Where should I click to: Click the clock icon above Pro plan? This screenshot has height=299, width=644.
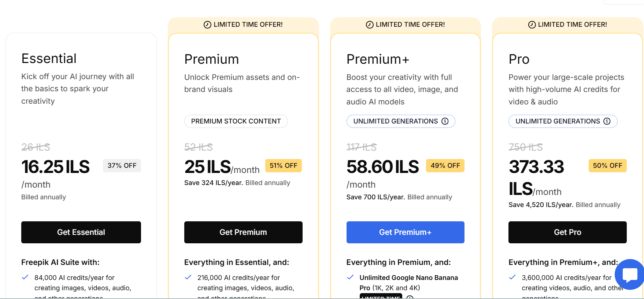532,25
